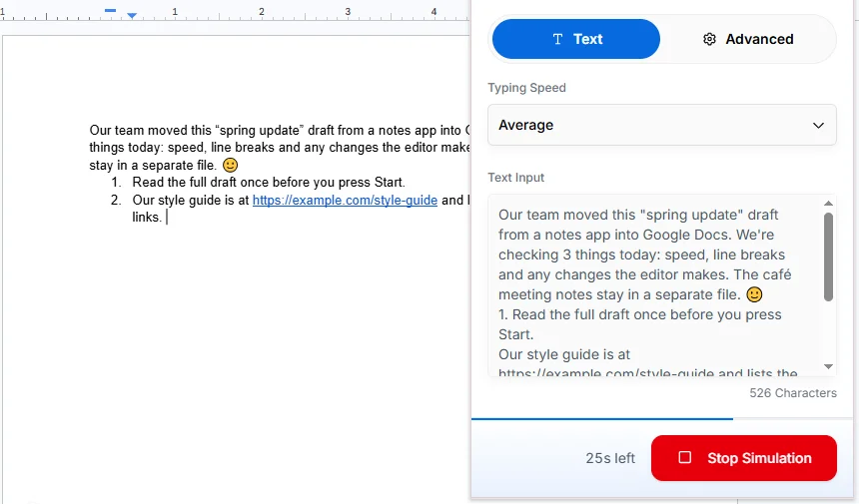
Task: Click "Our team moved this" in the document
Action: pos(151,130)
